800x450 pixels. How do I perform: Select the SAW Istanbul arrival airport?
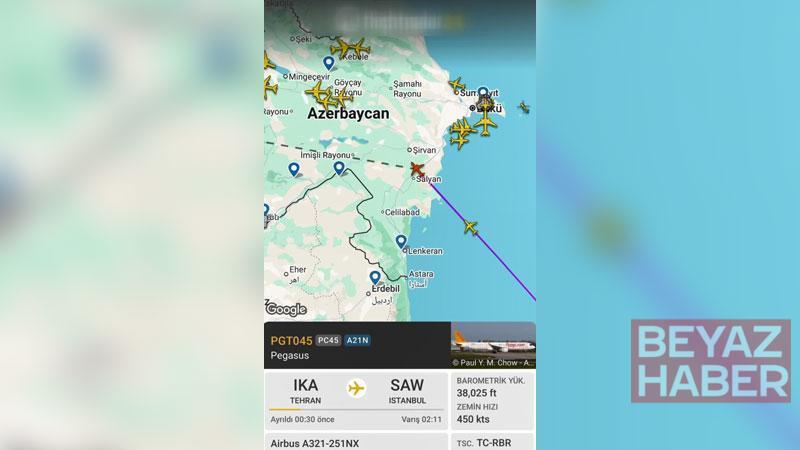point(407,391)
